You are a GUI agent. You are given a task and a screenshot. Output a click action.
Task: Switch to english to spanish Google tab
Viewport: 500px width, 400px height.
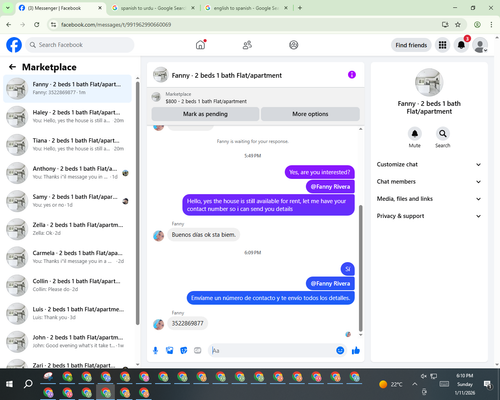pyautogui.click(x=247, y=8)
